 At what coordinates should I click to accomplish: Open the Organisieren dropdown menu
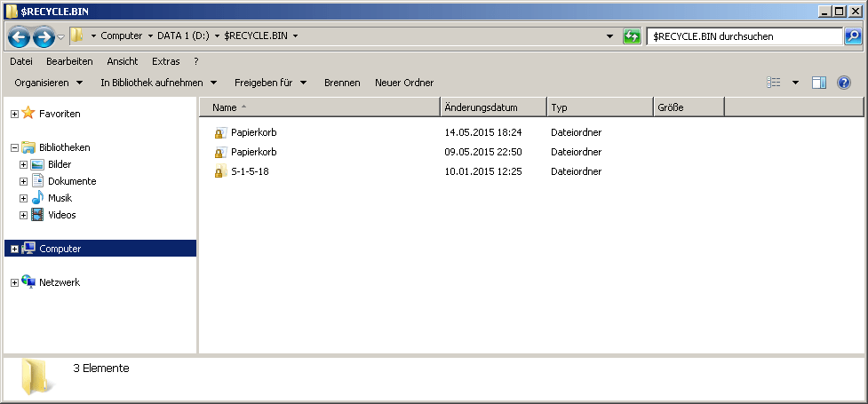point(49,83)
